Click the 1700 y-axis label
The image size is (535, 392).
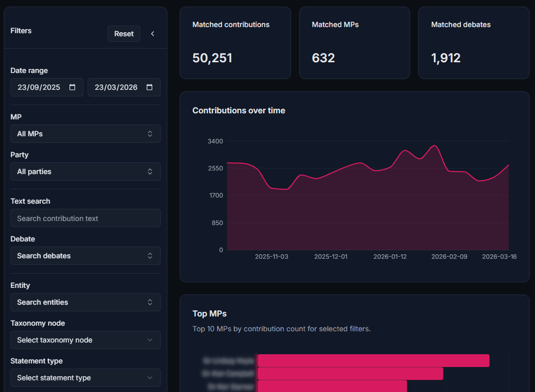click(216, 195)
